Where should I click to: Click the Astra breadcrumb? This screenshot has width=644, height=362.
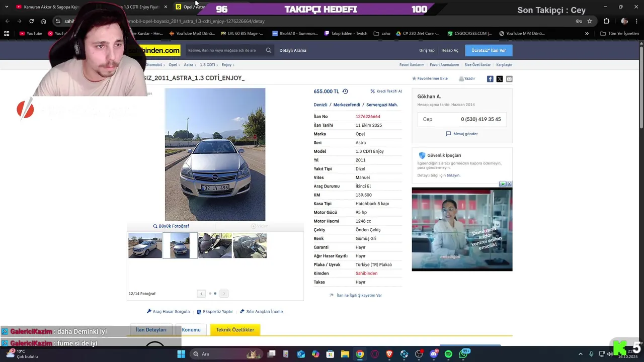[188, 65]
